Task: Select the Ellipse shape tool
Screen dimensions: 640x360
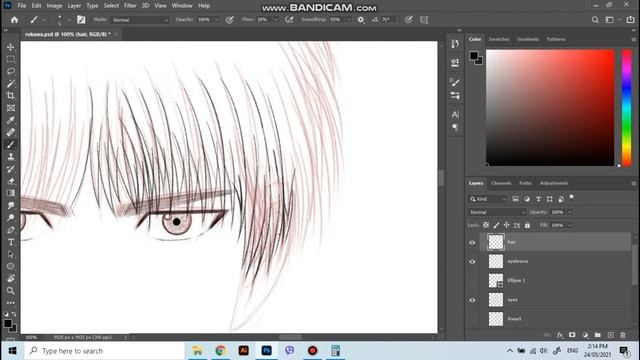Action: [x=11, y=266]
